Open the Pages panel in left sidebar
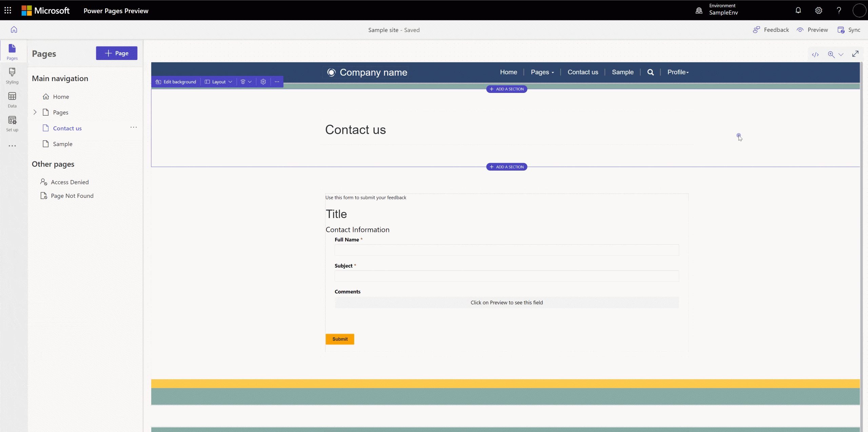Screen dimensions: 868x432 pyautogui.click(x=12, y=51)
